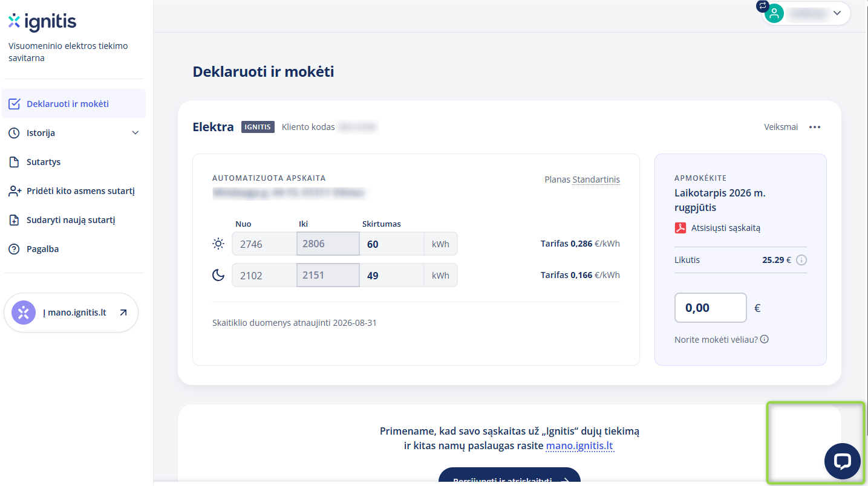Click day tariff Nuo field 2746
The height and width of the screenshot is (486, 868).
pos(264,244)
